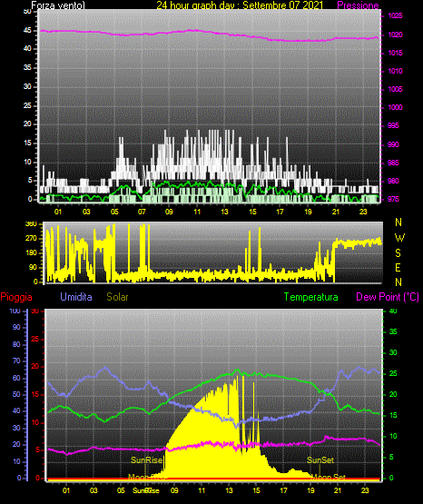Click the 100 value on humidity axis
Screen dimensions: 423x504
pos(15,311)
